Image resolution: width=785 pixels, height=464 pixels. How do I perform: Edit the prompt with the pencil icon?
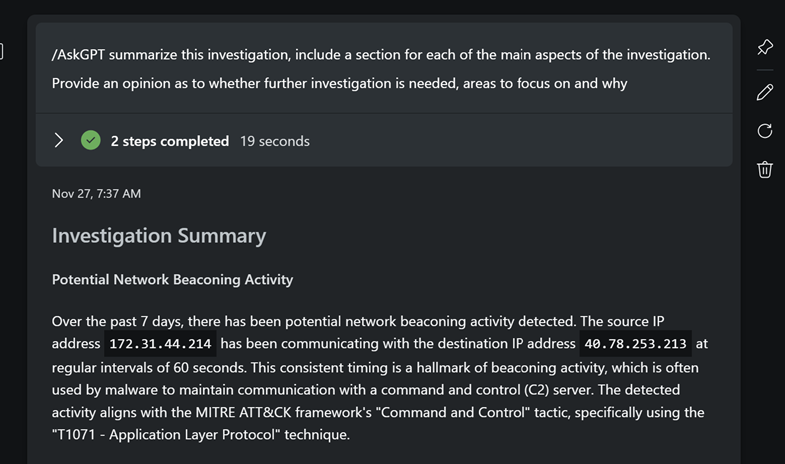point(765,92)
